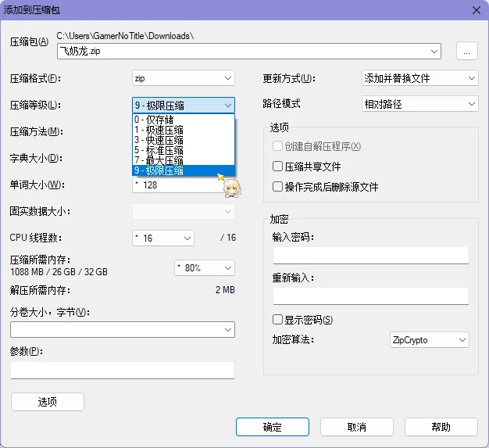Screen dimensions: 489x448
Task: Select "0 - 仅存储" compression level
Action: coord(184,120)
